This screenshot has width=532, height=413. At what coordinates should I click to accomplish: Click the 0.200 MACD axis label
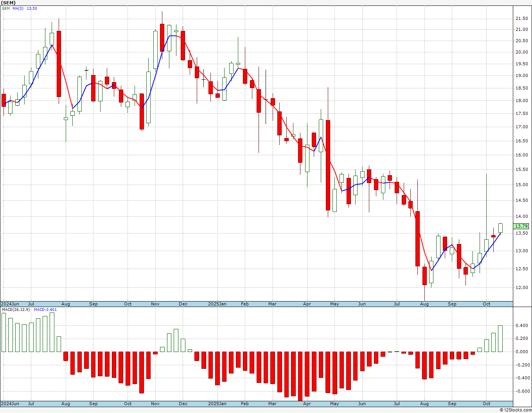click(522, 339)
